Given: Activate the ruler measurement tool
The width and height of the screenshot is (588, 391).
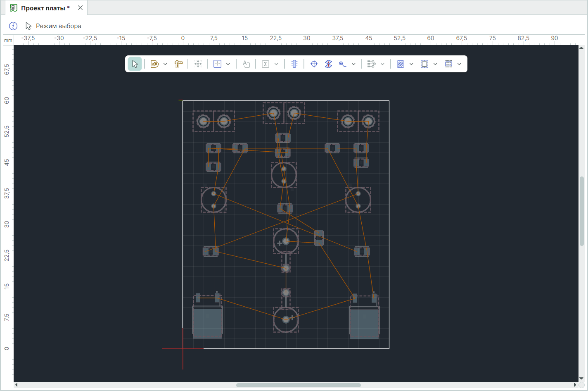Looking at the screenshot, I should click(178, 64).
